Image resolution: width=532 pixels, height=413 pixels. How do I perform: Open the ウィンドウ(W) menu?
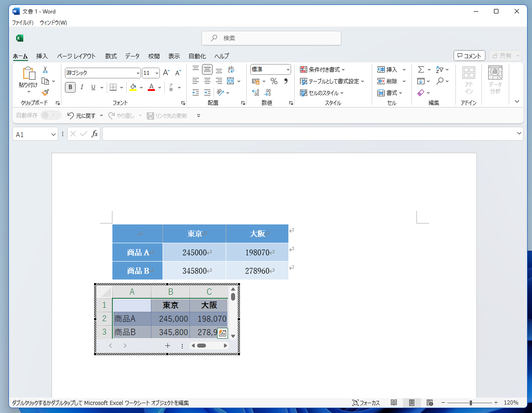[x=53, y=23]
